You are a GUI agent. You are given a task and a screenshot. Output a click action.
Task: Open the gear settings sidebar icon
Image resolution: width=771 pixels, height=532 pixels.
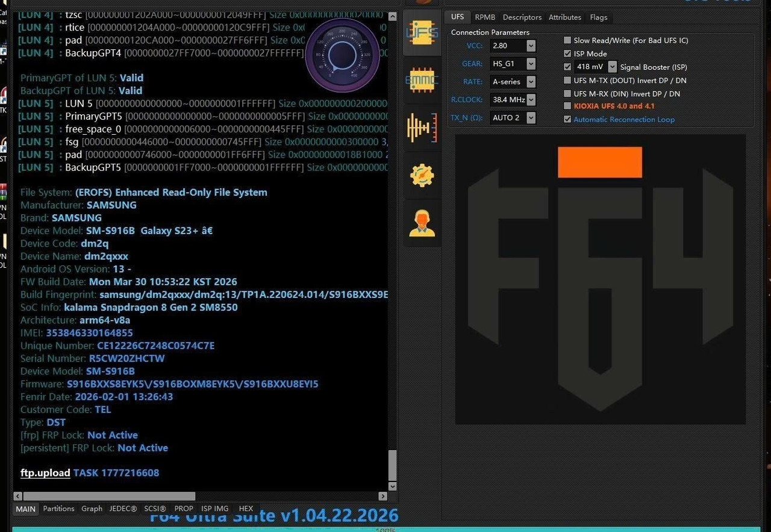(x=422, y=175)
